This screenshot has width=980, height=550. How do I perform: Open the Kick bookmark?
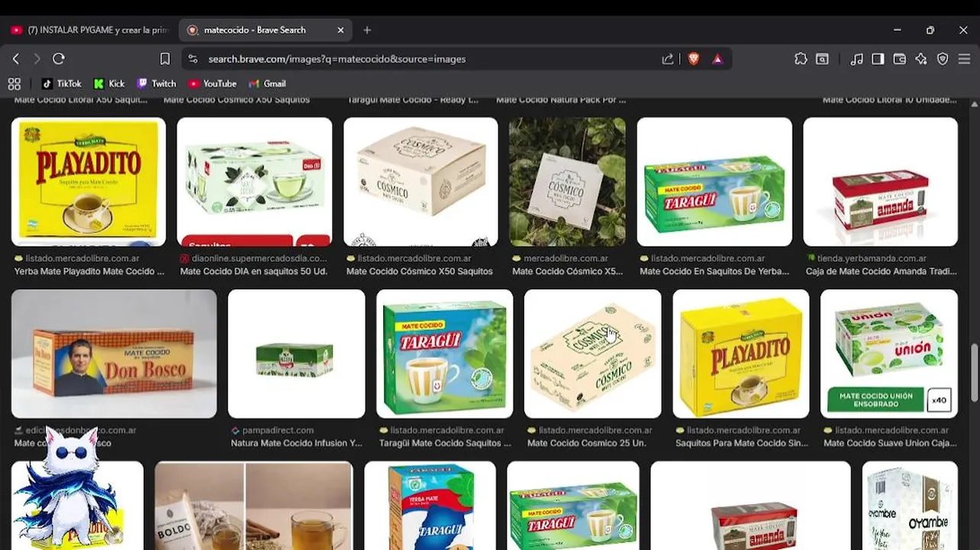pyautogui.click(x=109, y=84)
